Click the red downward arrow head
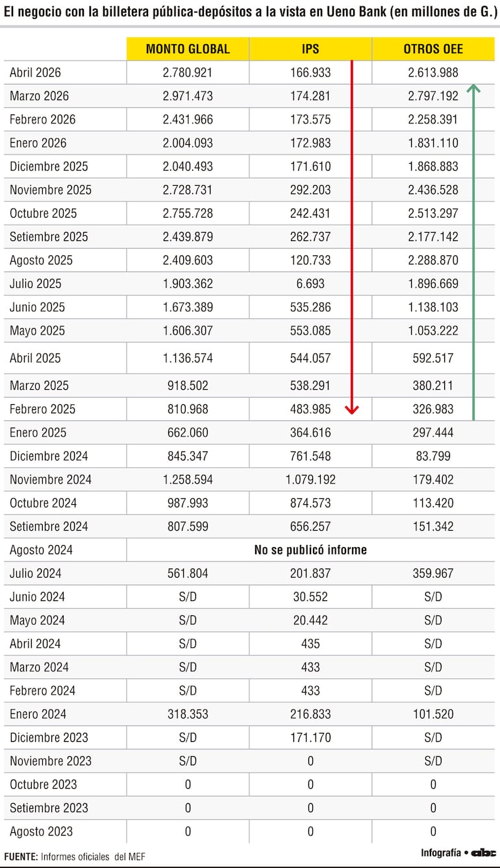 point(351,409)
